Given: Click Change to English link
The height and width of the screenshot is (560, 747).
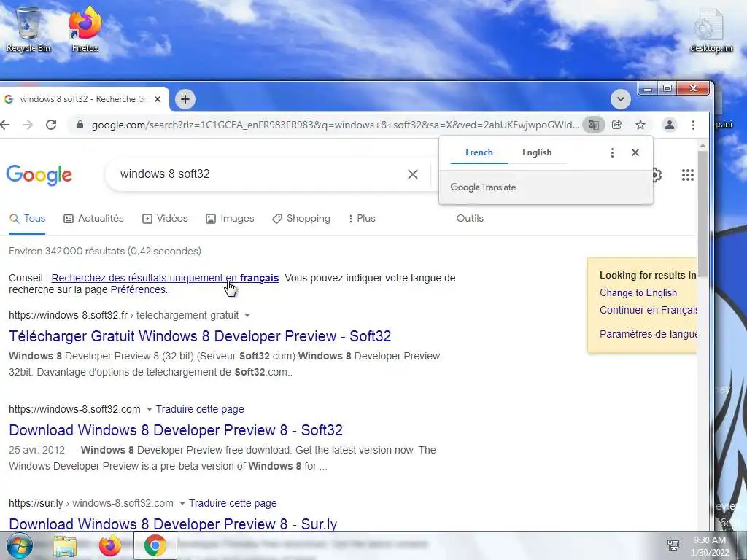Looking at the screenshot, I should (638, 293).
